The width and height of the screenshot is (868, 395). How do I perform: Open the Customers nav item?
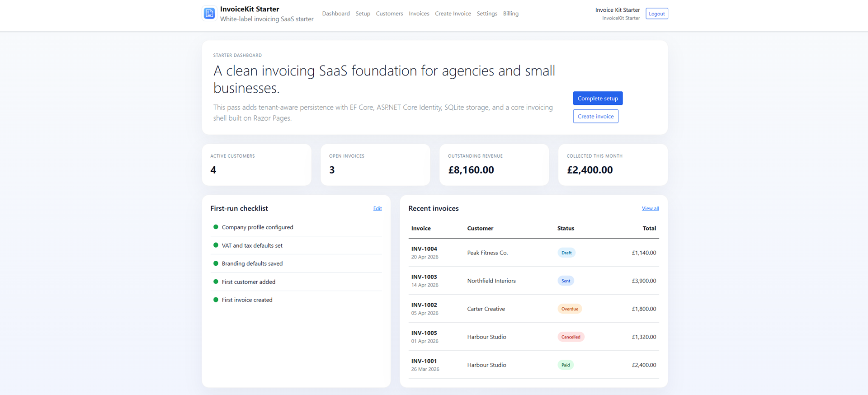[389, 14]
